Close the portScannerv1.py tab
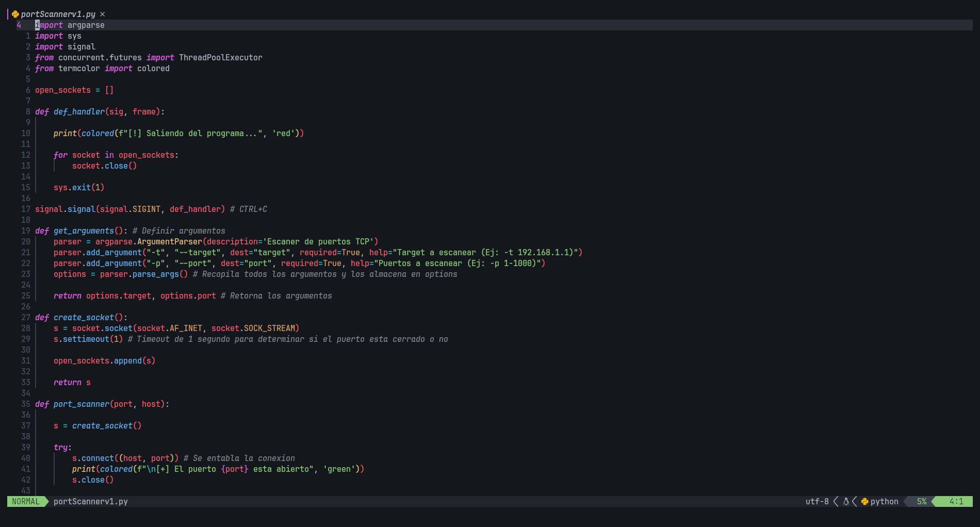 click(102, 14)
